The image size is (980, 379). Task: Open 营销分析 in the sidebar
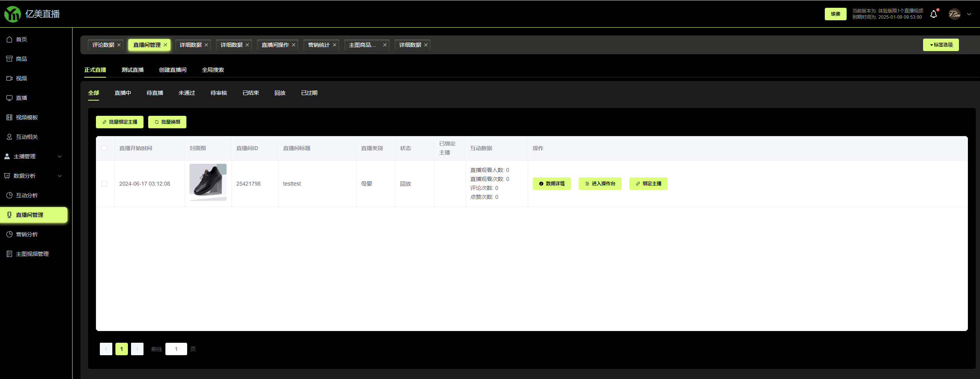point(27,234)
